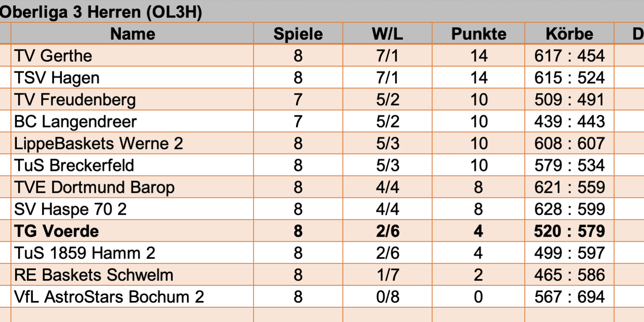The image size is (644, 322).
Task: Click the Name column header
Action: click(x=132, y=34)
